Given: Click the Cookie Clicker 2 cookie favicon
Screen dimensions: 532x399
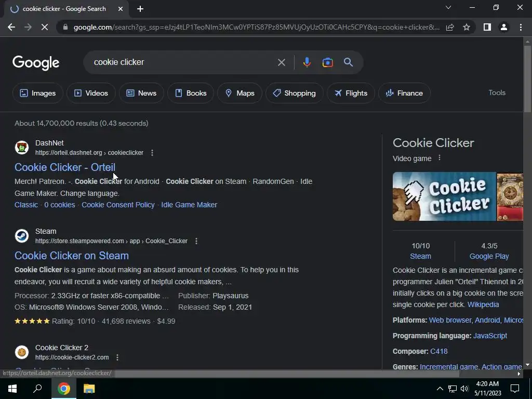Looking at the screenshot, I should [22, 352].
